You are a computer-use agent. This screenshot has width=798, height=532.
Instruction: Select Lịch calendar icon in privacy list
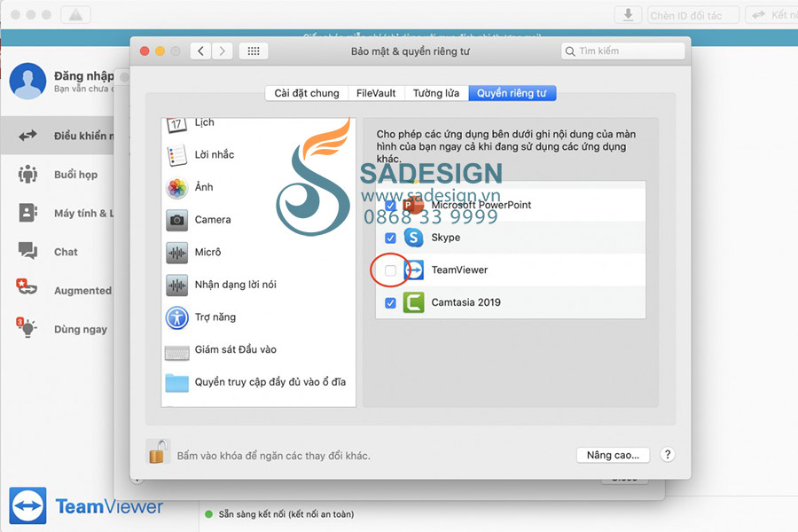(x=176, y=124)
